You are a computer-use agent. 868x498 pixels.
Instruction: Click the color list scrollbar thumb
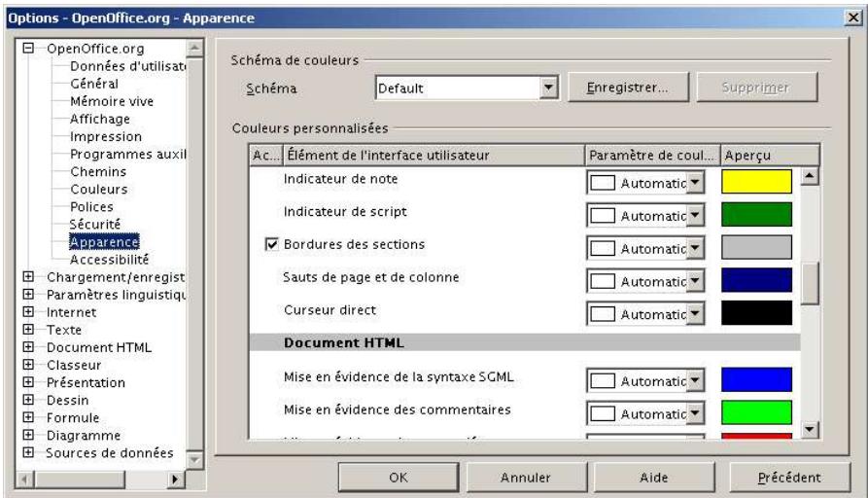[x=810, y=283]
